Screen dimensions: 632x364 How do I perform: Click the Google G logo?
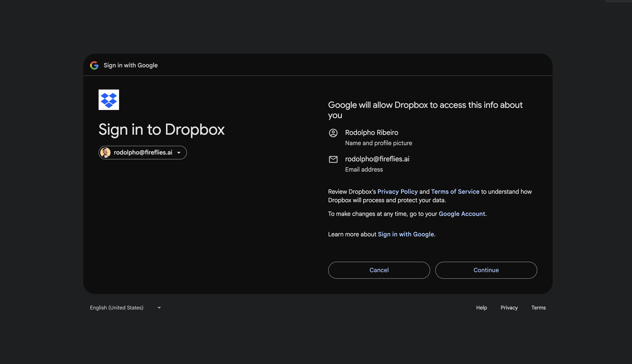(x=94, y=65)
